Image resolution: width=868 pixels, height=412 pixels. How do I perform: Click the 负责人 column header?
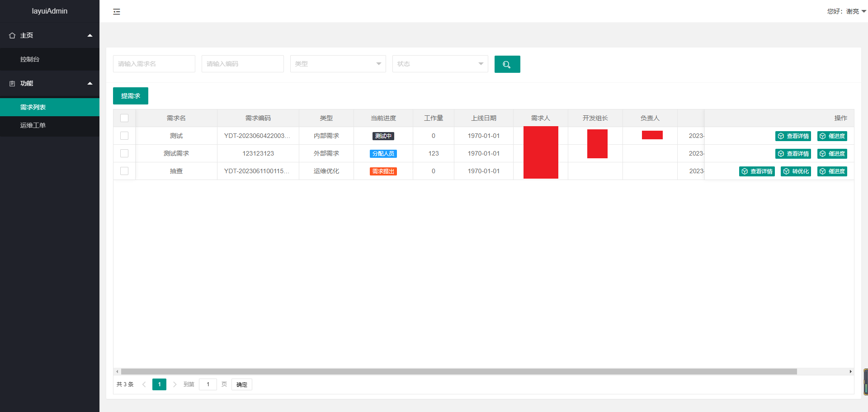click(650, 118)
